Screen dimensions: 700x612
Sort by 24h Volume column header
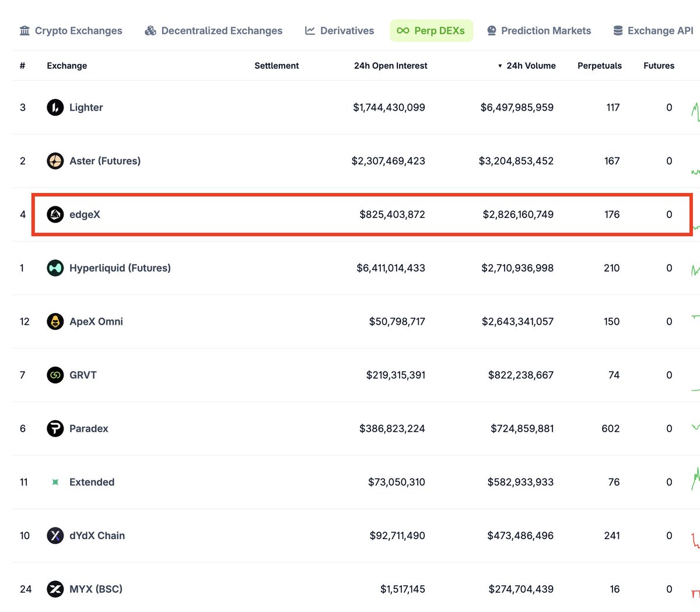[527, 66]
